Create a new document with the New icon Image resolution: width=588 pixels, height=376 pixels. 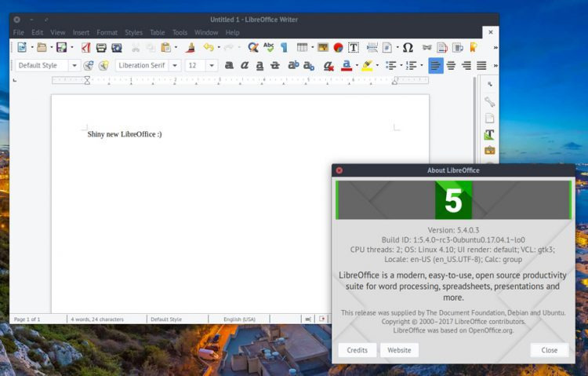point(22,47)
